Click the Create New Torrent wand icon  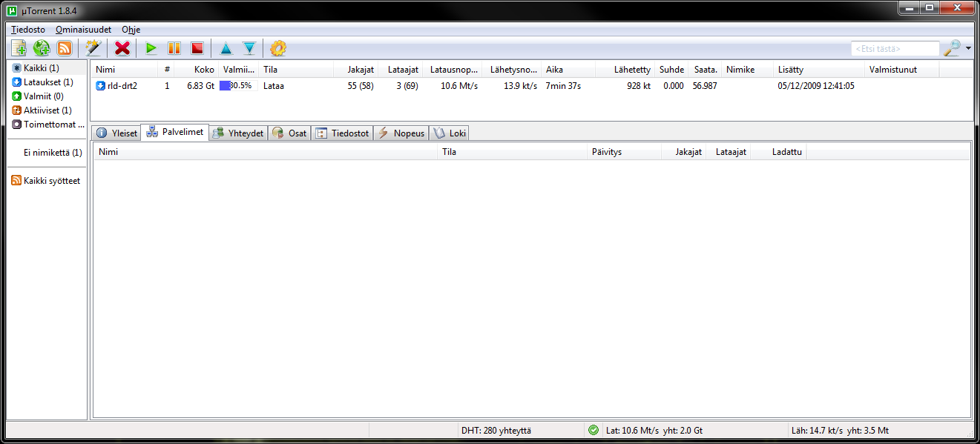pos(93,48)
